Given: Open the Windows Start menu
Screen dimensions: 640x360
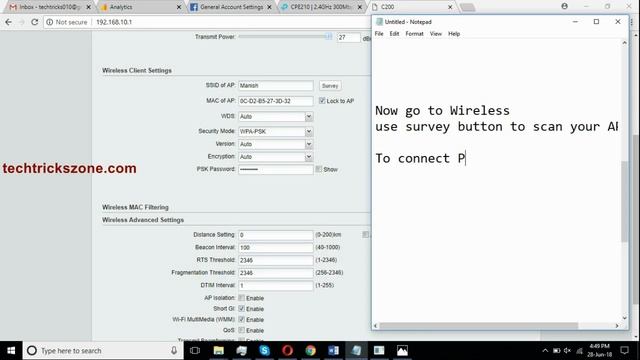Looking at the screenshot, I should tap(11, 351).
